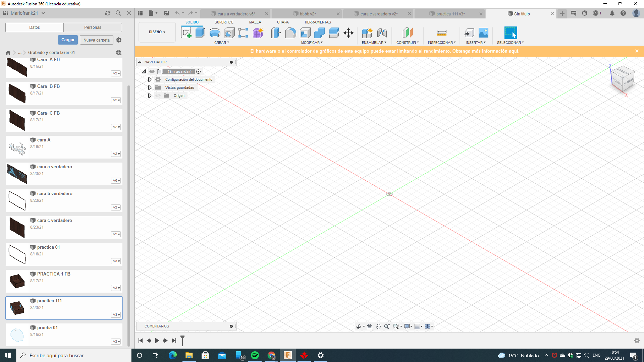
Task: Open Spotify from the Windows taskbar
Action: pyautogui.click(x=255, y=355)
